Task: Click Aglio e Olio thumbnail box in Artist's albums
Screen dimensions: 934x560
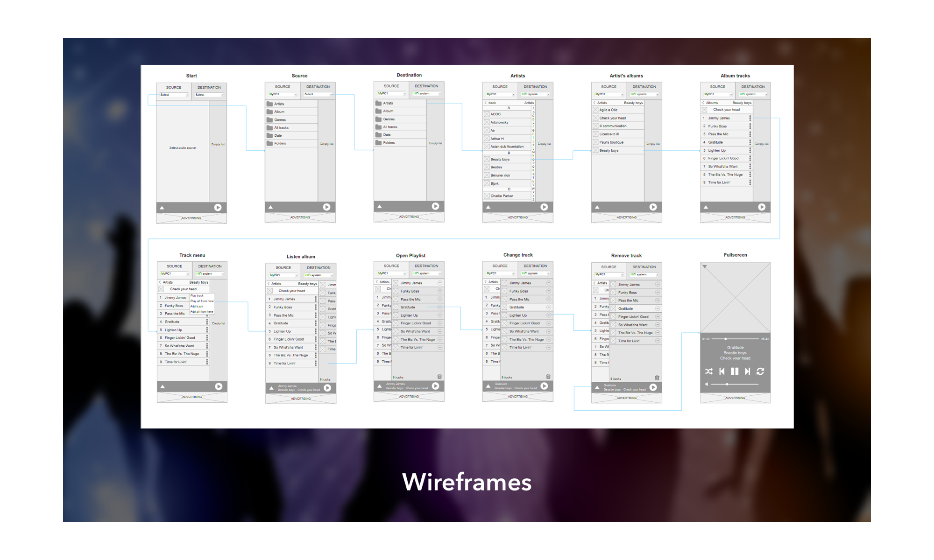Action: [595, 110]
